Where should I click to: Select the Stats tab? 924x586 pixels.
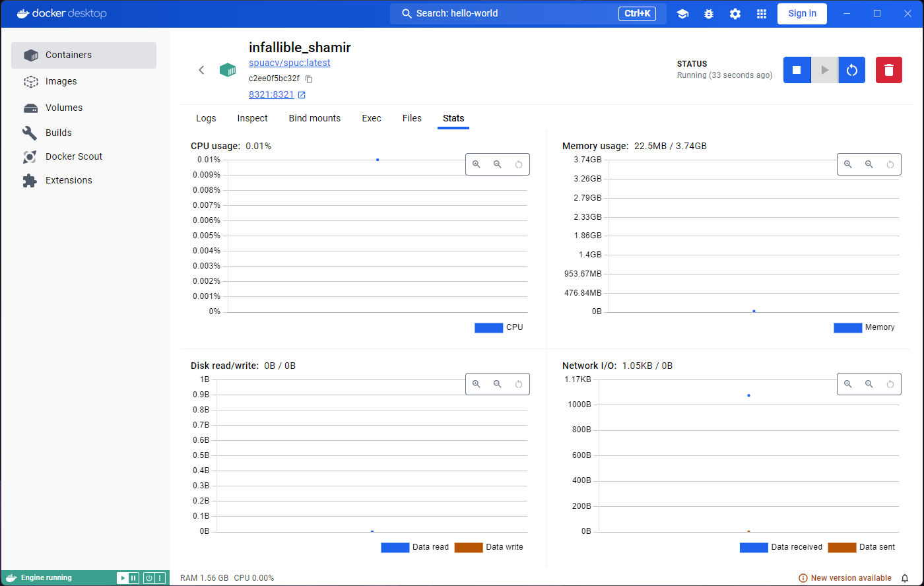(453, 118)
